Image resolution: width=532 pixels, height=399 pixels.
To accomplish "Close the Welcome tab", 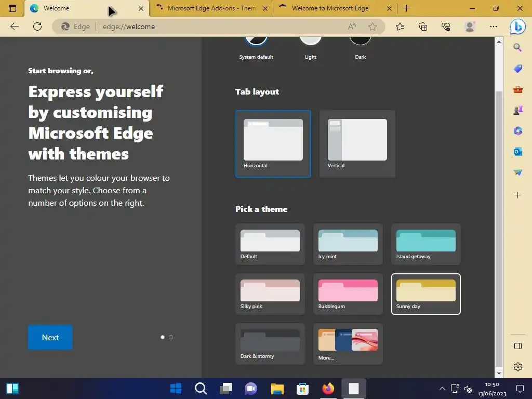I will [141, 8].
